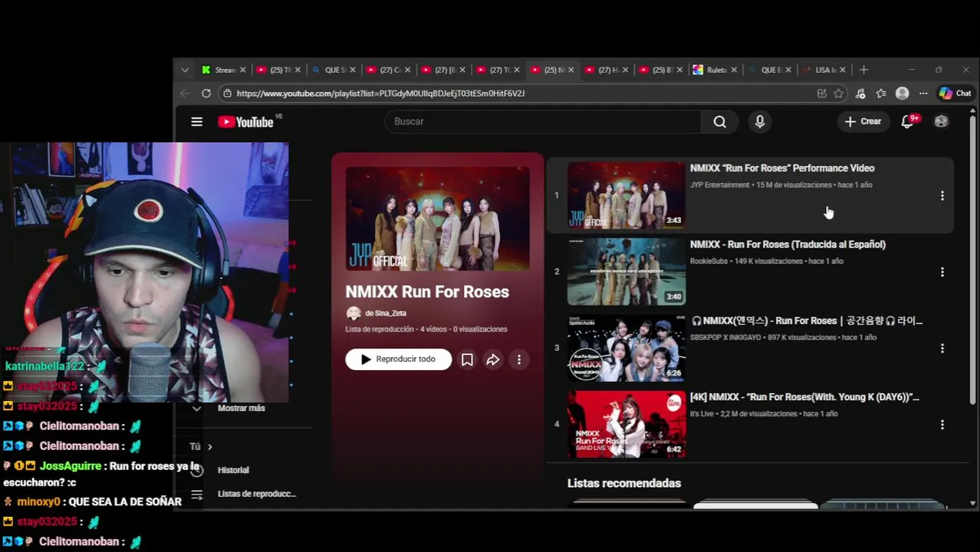Viewport: 980px width, 552px height.
Task: Open the browser favorites list icon
Action: click(x=881, y=94)
